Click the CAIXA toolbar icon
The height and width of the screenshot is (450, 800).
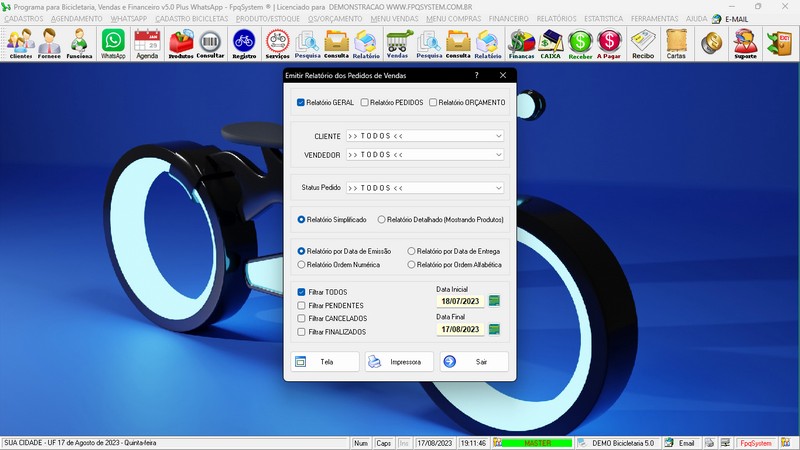550,43
